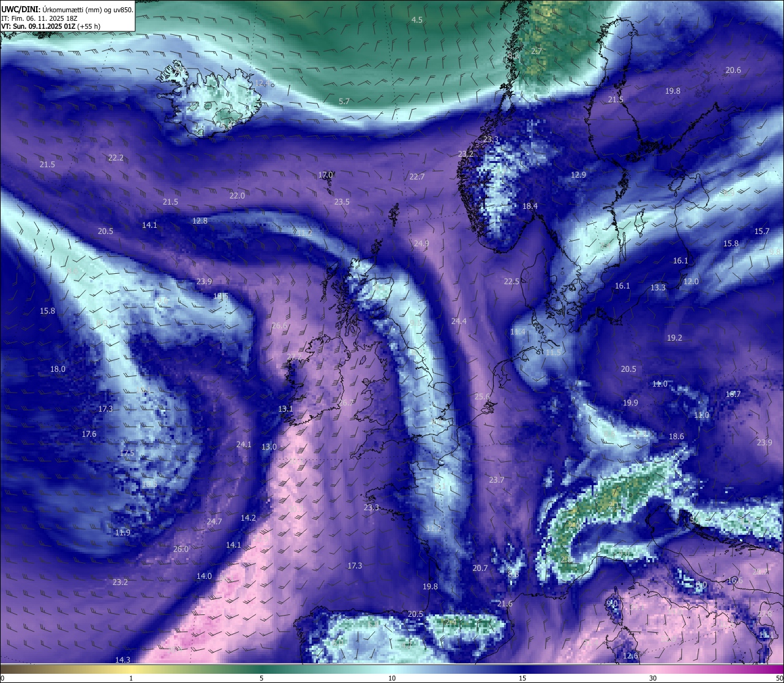Select the 25.6 value label
Screen dimensions: 784x683
point(482,397)
